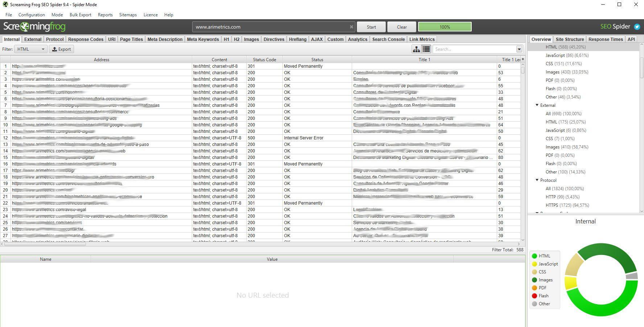Viewport: 644px width, 327px height.
Task: Switch to the Protocol tab
Action: pyautogui.click(x=55, y=39)
